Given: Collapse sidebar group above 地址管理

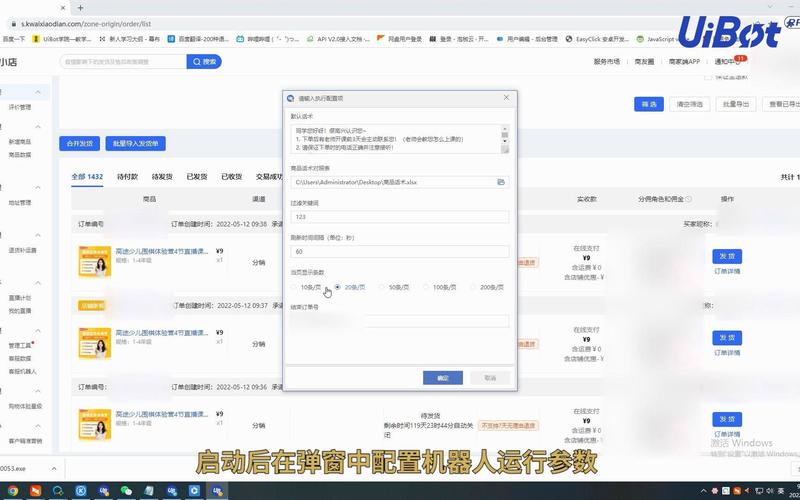Looking at the screenshot, I should tap(38, 188).
